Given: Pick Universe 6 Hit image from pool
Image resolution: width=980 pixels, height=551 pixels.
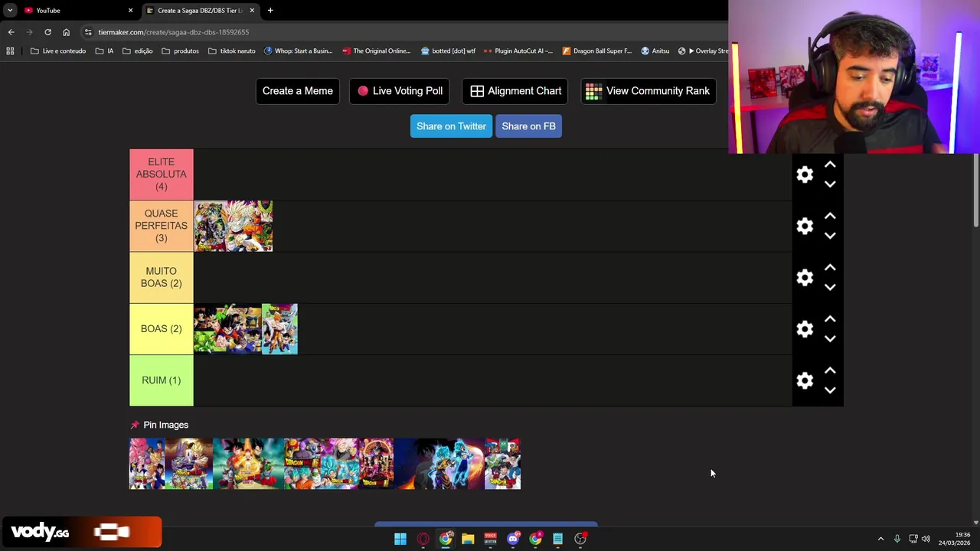Looking at the screenshot, I should [302, 464].
